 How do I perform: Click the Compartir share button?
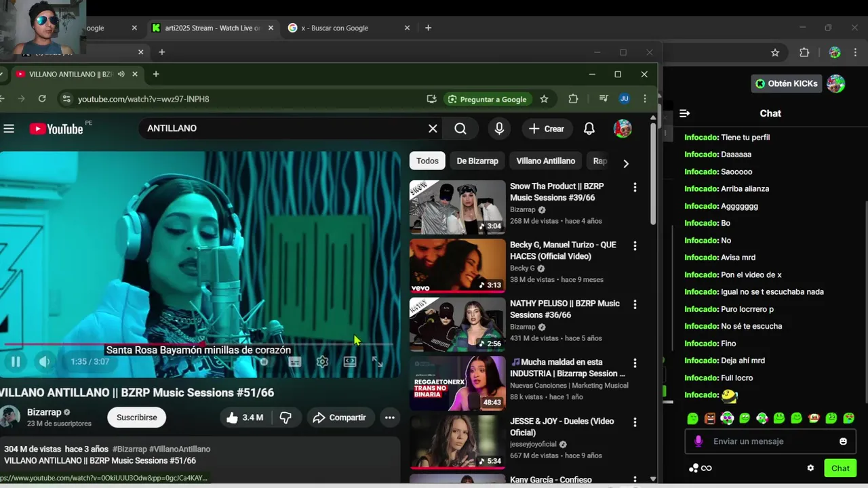(x=339, y=418)
